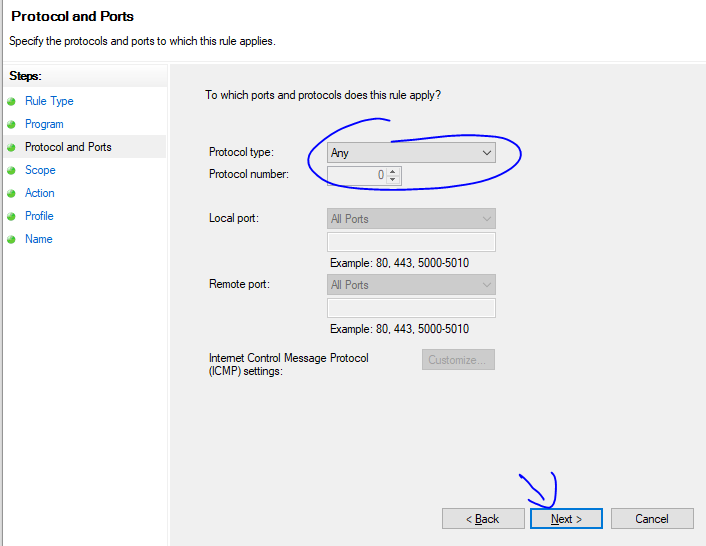Click the Steps header text
Image resolution: width=706 pixels, height=546 pixels.
tap(25, 76)
